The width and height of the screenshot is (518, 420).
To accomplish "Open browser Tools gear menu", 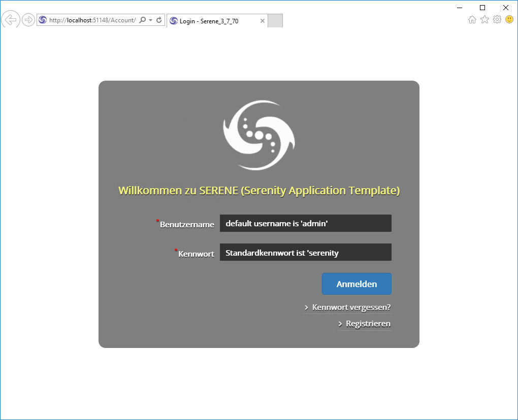I will point(497,19).
